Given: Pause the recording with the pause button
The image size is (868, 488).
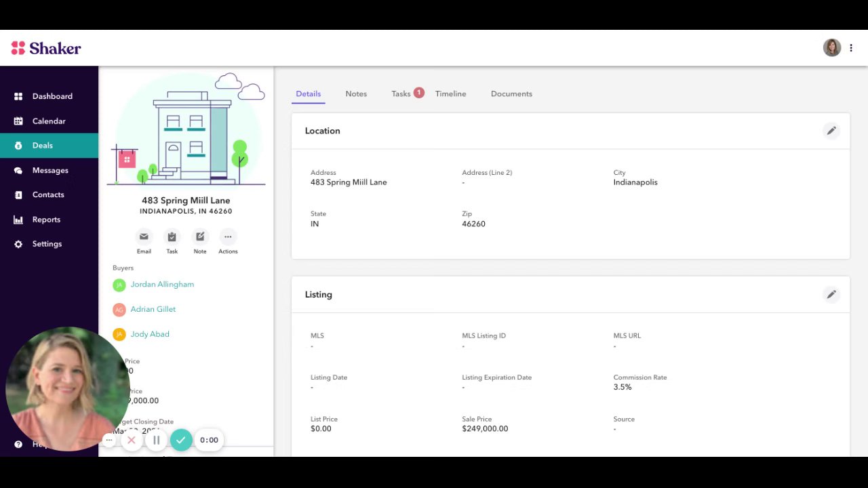Looking at the screenshot, I should [x=156, y=440].
